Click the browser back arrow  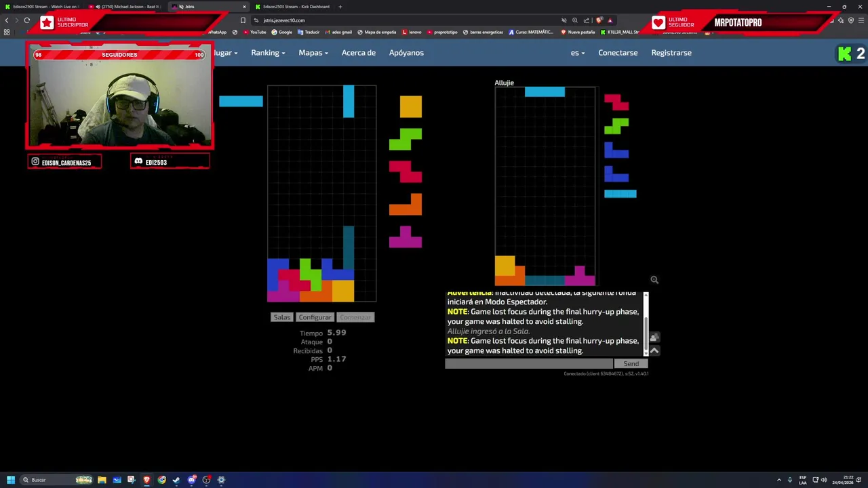pos(7,20)
